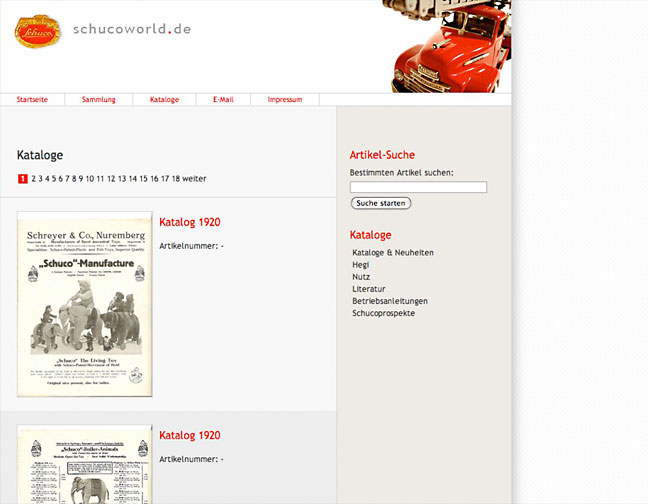
Task: Go to catalog page 11
Action: [100, 179]
